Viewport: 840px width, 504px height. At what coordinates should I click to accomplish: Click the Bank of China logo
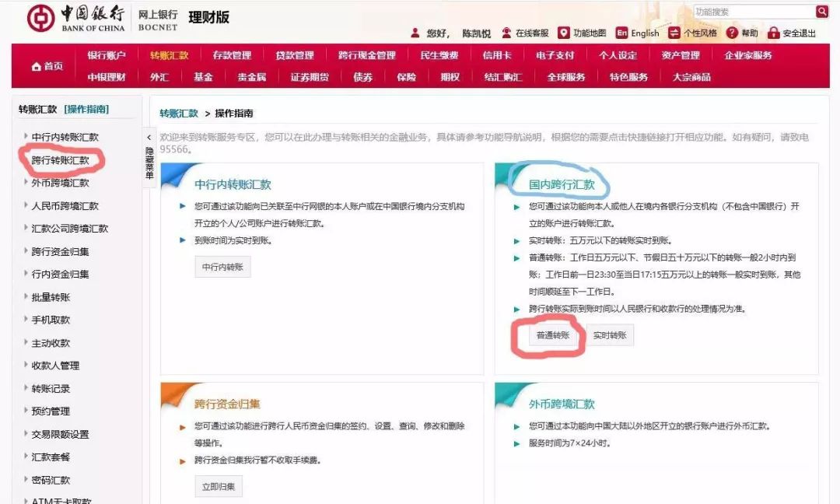[x=75, y=18]
